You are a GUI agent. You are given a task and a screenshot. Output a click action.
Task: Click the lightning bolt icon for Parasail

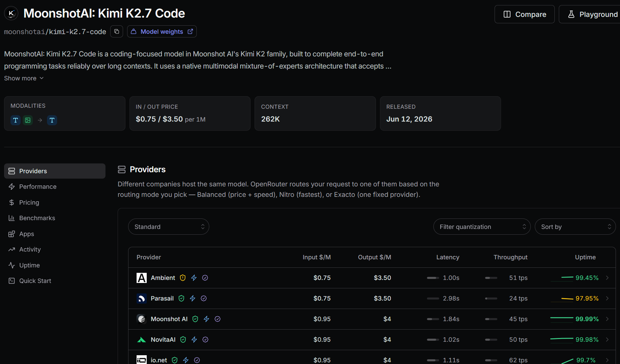[x=193, y=298]
